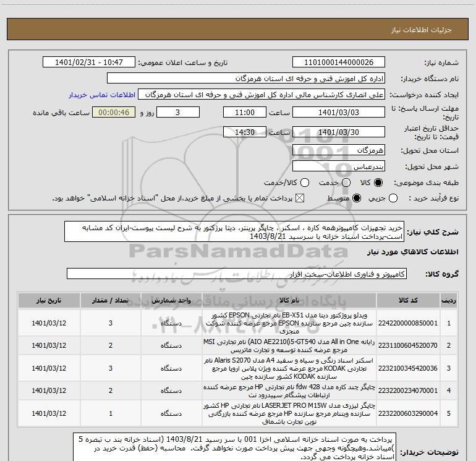Image resolution: width=476 pixels, height=461 pixels.
Task: Click the validity time field 14:30
Action: pyautogui.click(x=245, y=132)
